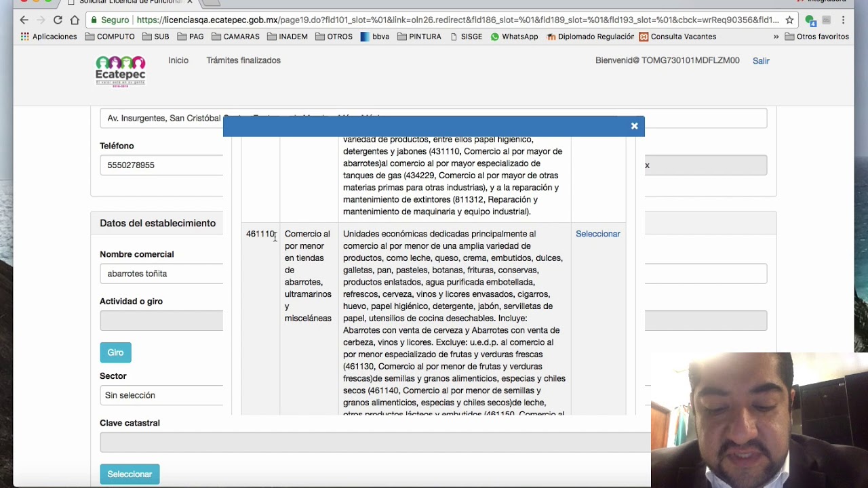This screenshot has width=868, height=488.
Task: Click the Seleccionar button under Clave catastral
Action: (x=130, y=474)
